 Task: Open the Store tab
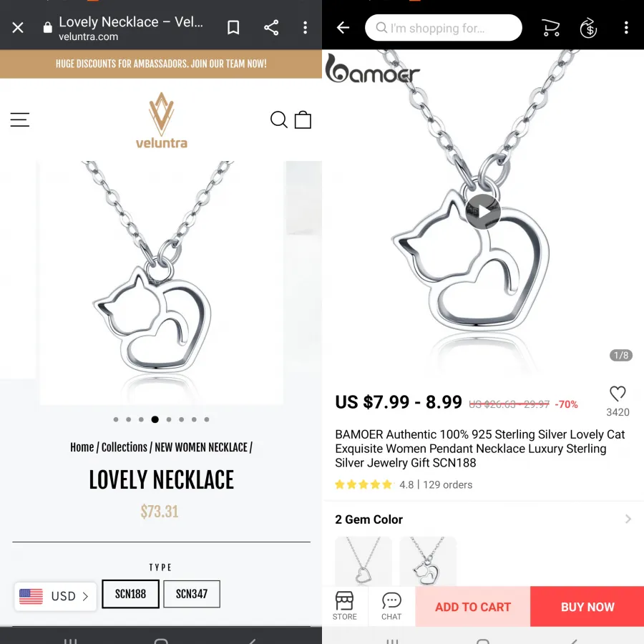[345, 606]
